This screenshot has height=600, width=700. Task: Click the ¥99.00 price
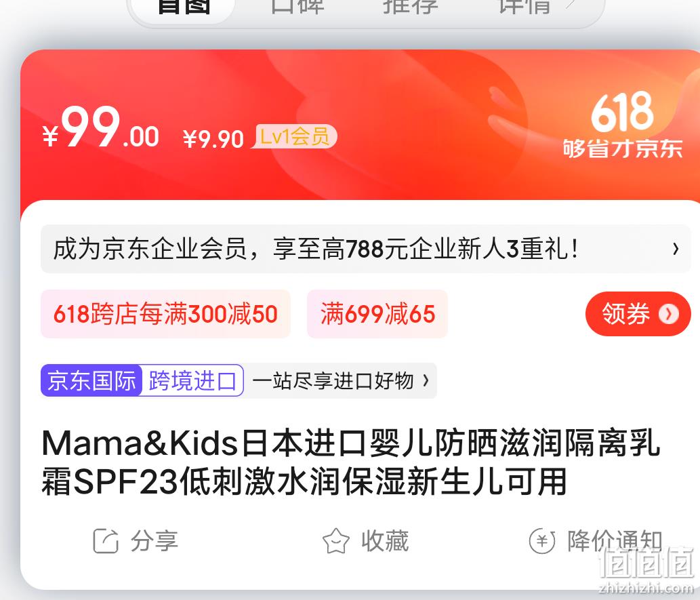[x=101, y=127]
